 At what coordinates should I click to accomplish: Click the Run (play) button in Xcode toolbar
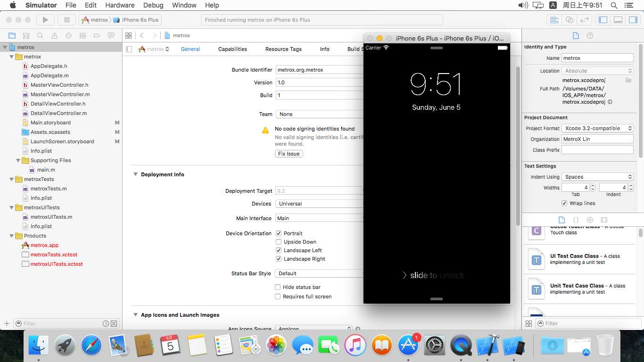click(45, 20)
